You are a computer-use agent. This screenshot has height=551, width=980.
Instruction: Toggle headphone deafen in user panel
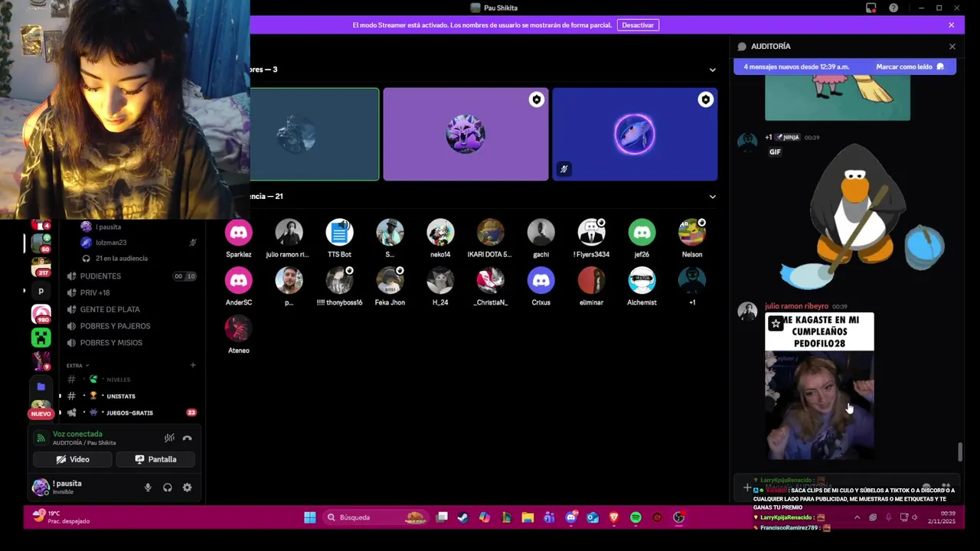(x=168, y=487)
